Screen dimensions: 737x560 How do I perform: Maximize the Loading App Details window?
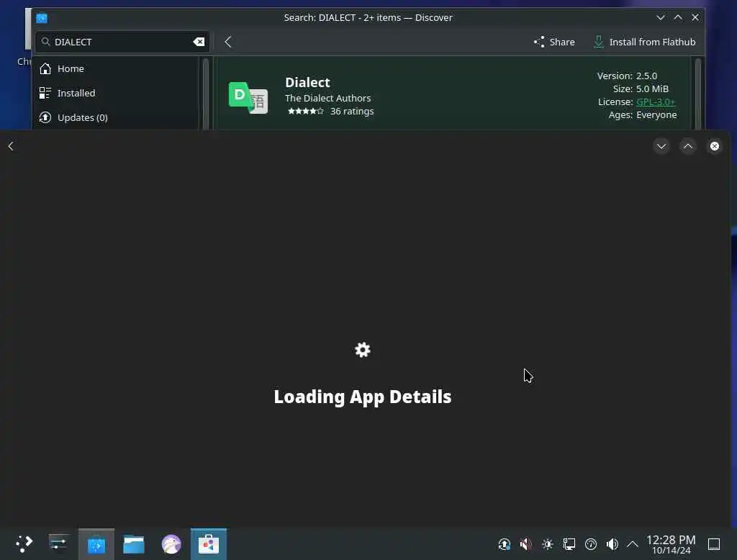pyautogui.click(x=687, y=146)
